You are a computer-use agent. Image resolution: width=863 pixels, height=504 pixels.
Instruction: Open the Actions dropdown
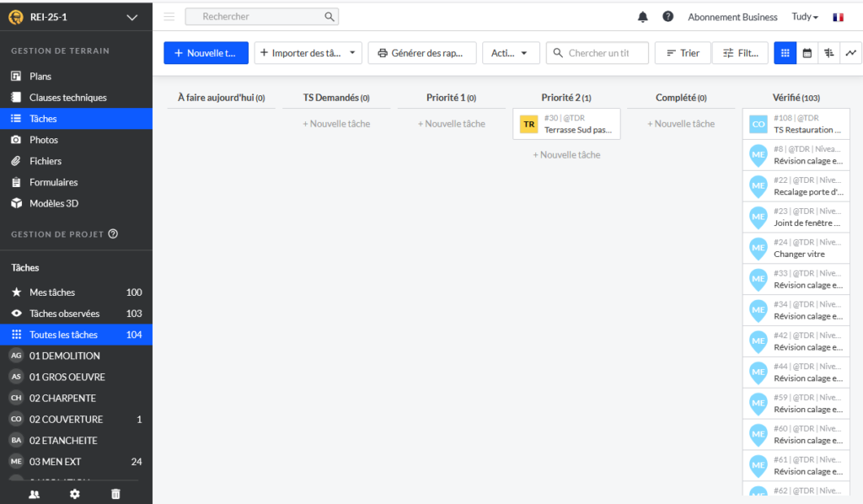[x=511, y=53]
